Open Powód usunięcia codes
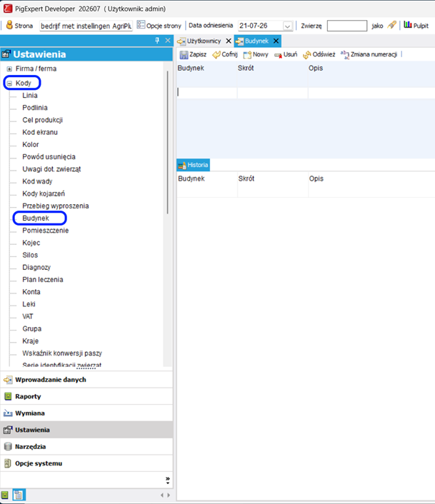 pyautogui.click(x=49, y=157)
